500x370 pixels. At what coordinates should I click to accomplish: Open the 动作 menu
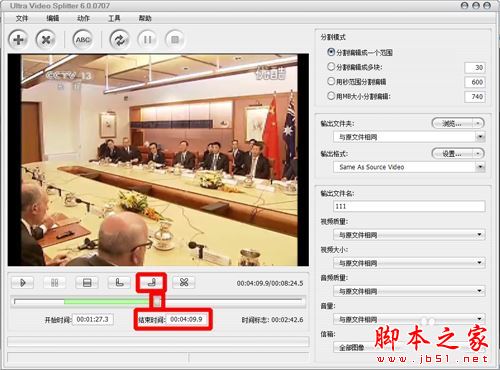83,18
